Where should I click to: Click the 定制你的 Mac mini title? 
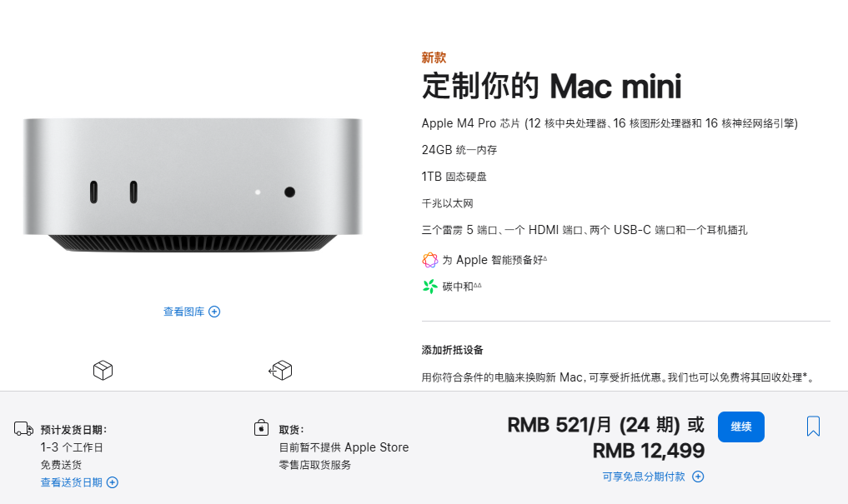(551, 86)
